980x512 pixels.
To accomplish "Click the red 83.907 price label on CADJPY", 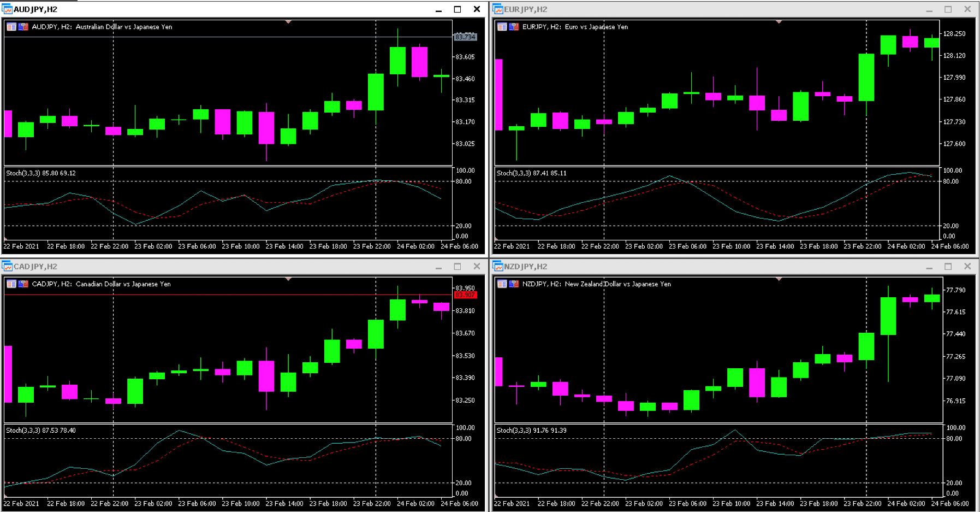I will [x=465, y=295].
